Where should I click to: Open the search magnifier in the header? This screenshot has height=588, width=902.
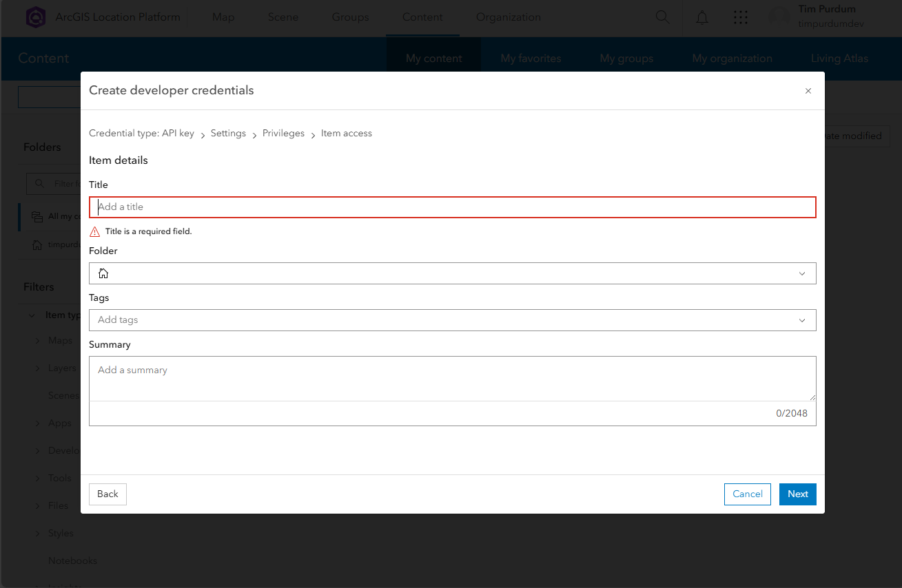coord(662,17)
